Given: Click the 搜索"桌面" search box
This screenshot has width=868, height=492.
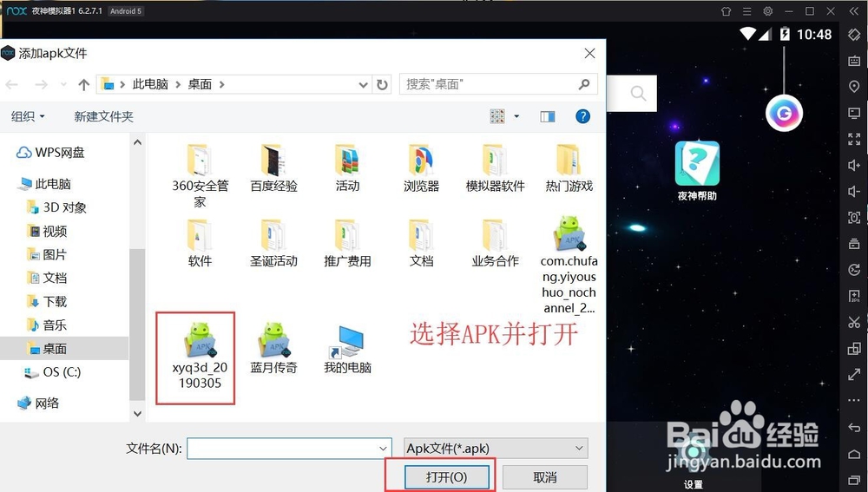Looking at the screenshot, I should [x=498, y=84].
